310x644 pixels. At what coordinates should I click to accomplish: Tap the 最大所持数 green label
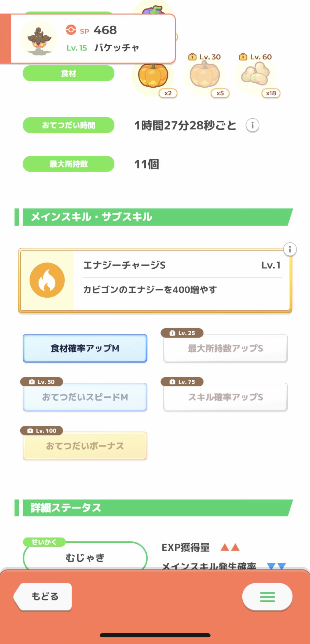[x=68, y=164]
